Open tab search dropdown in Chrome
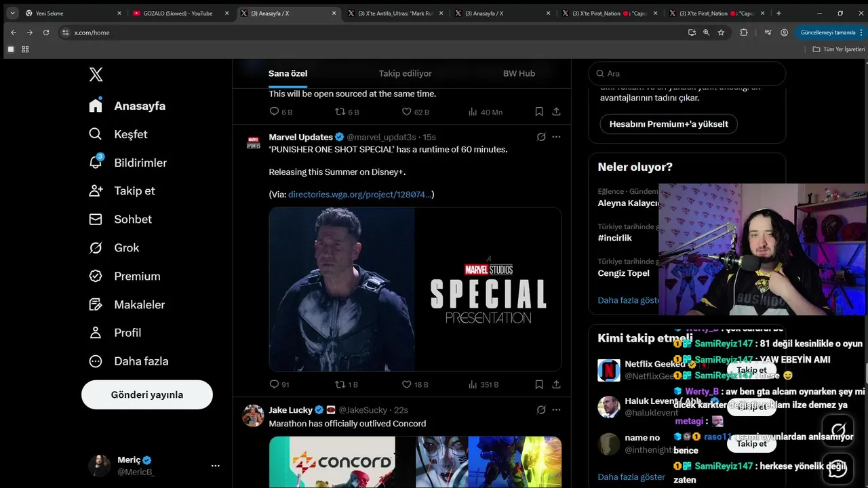Screen dimensions: 868x488 pyautogui.click(x=12, y=13)
